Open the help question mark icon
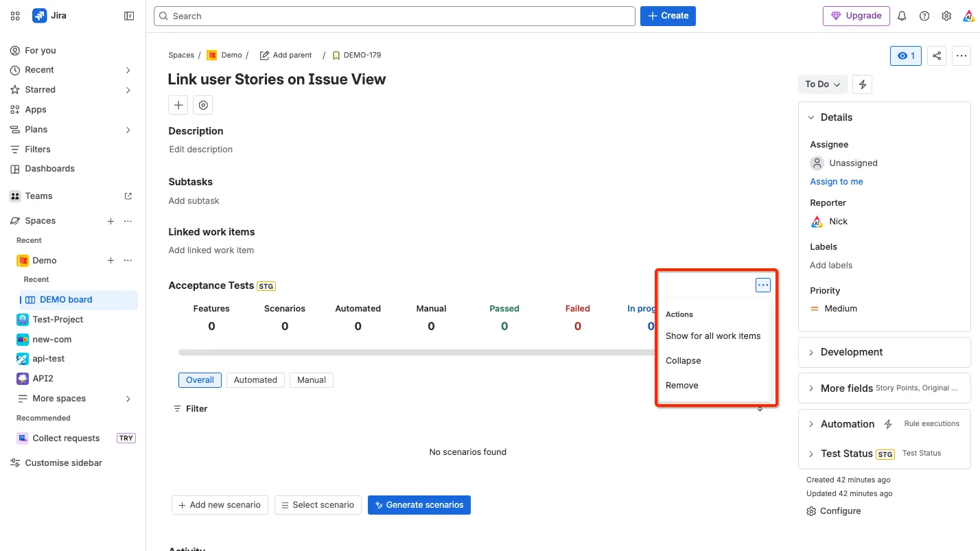 click(x=924, y=16)
